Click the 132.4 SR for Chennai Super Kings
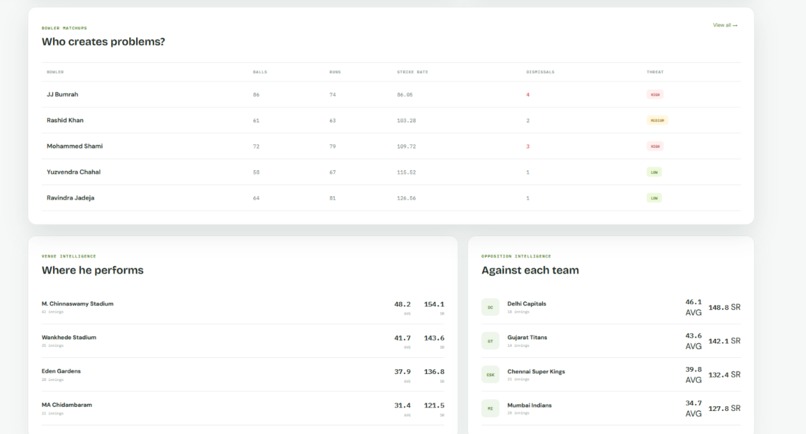Screen dimensions: 806x434 tap(724, 375)
